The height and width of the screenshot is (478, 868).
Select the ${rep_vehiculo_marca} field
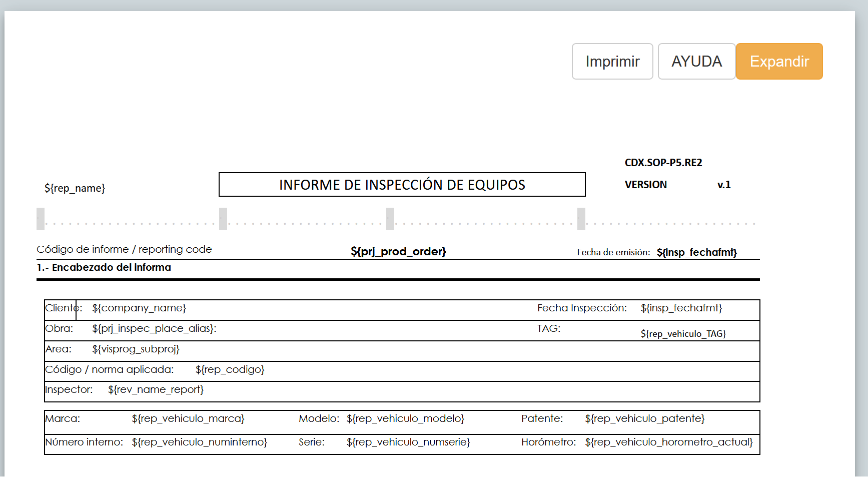pyautogui.click(x=188, y=418)
